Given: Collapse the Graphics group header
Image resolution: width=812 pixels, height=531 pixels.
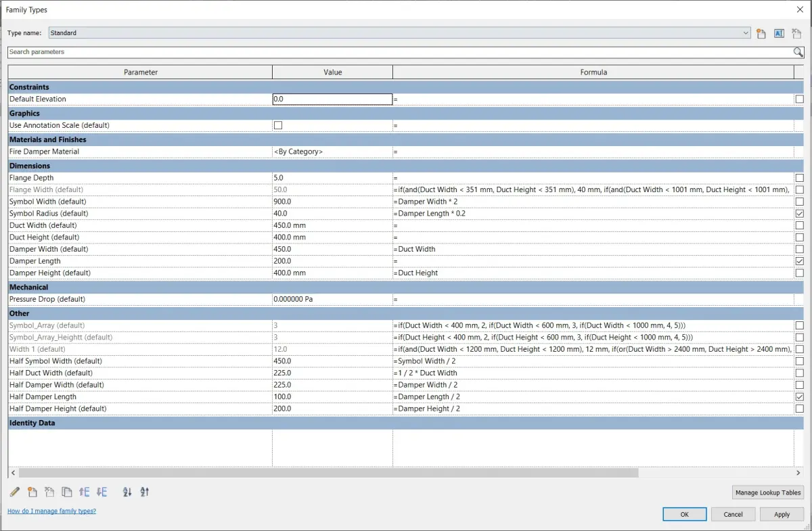Looking at the screenshot, I should [405, 113].
